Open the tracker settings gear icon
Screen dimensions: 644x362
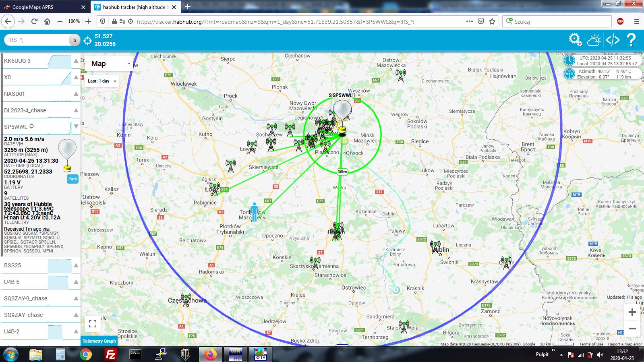point(576,39)
